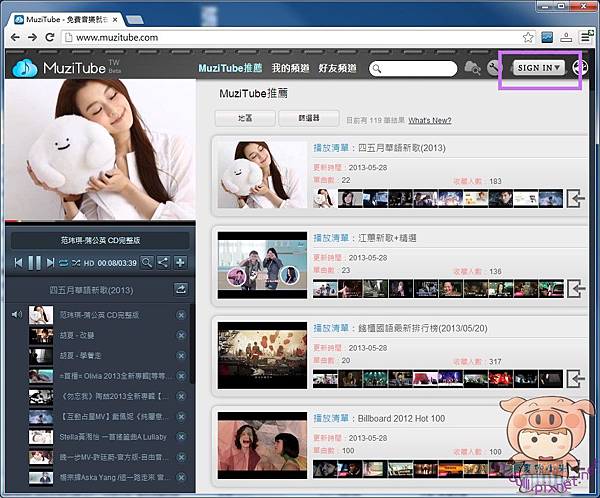Screen dimensions: 600x498
Task: Expand the SIGN IN dropdown
Action: [x=539, y=68]
